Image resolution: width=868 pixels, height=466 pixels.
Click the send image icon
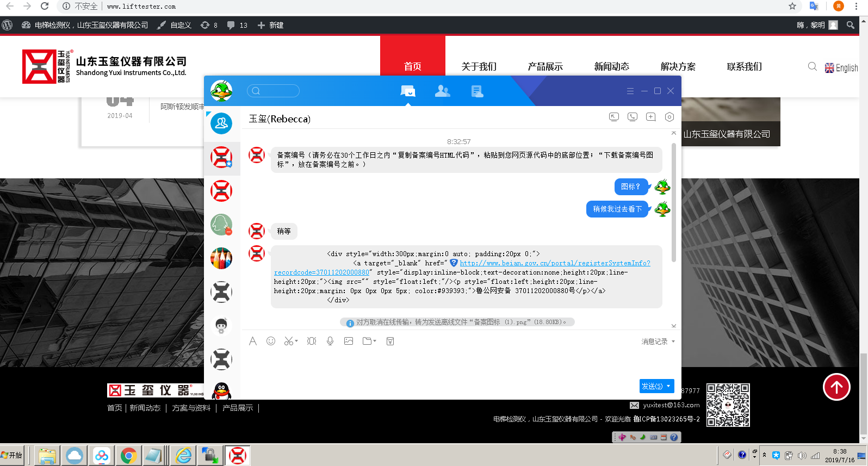pos(349,341)
